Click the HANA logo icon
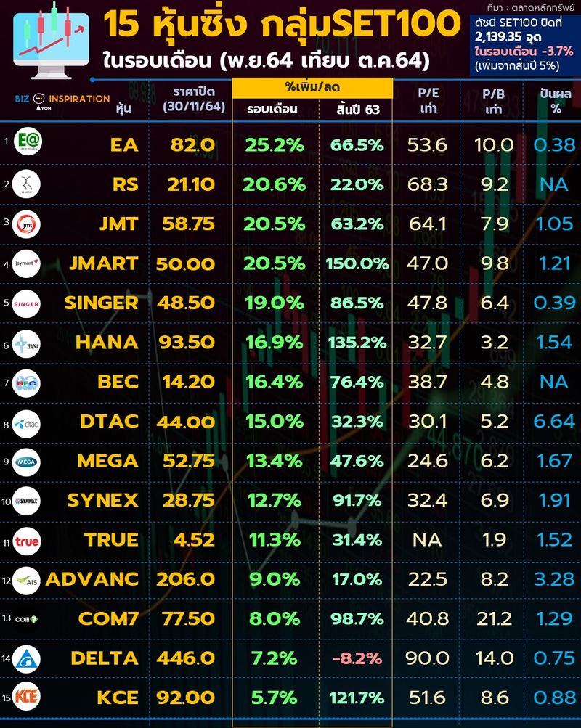The width and height of the screenshot is (581, 728). coord(27,342)
